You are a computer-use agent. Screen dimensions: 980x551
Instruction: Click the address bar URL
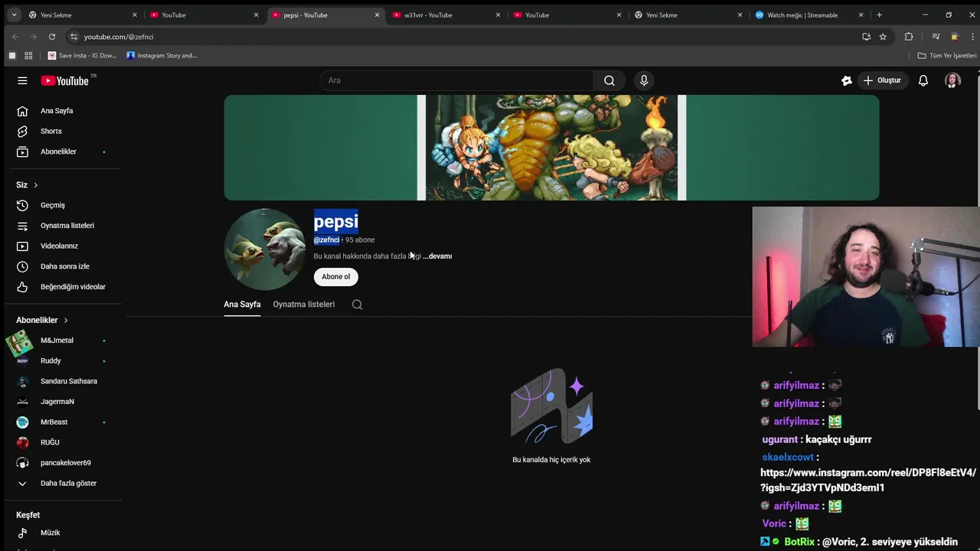119,37
